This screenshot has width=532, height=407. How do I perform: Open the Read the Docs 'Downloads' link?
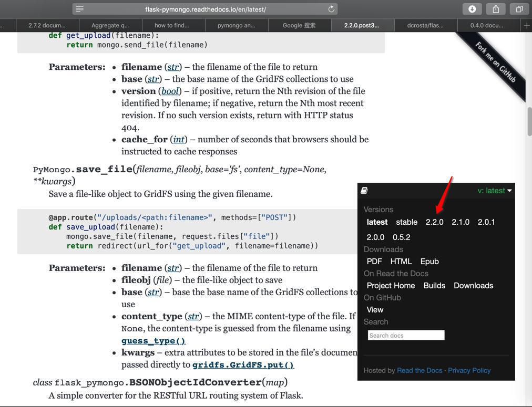[474, 286]
